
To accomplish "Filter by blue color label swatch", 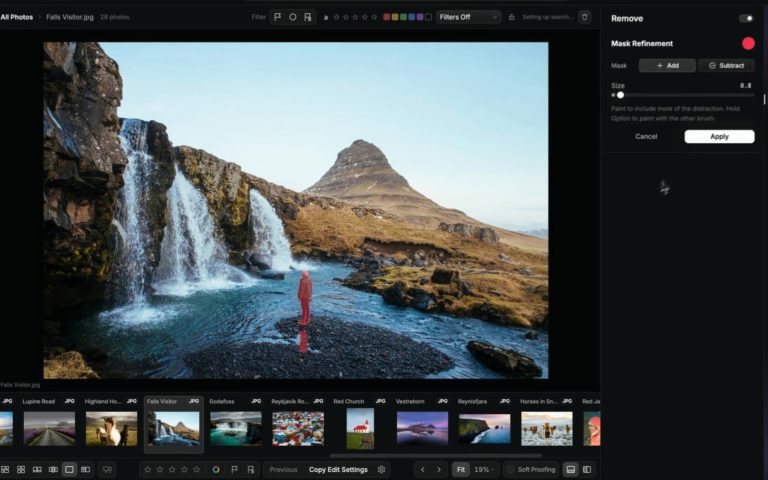I will [411, 17].
